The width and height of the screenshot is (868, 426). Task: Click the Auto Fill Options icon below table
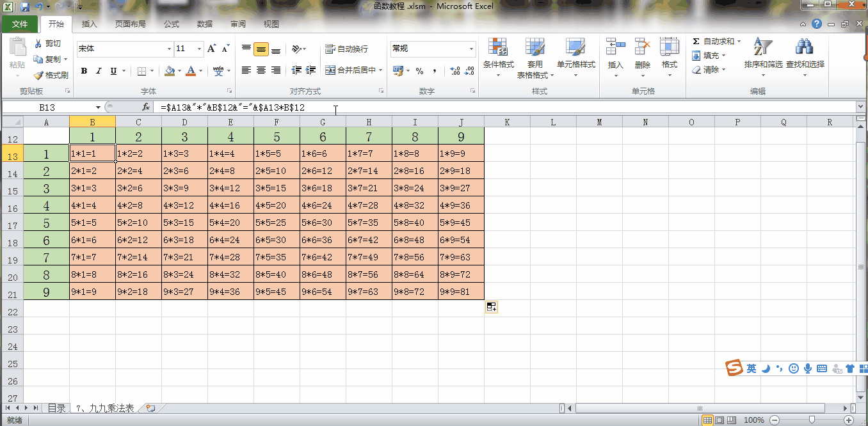tap(492, 307)
